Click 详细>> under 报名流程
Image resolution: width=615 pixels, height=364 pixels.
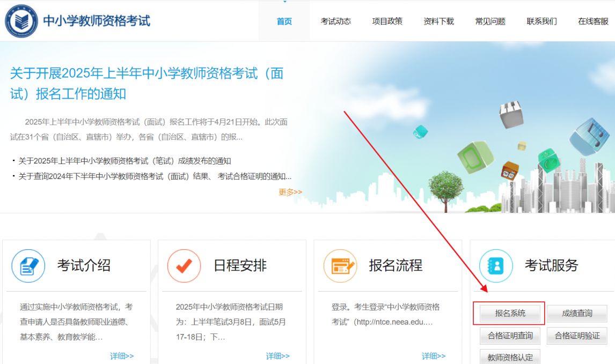(x=434, y=356)
